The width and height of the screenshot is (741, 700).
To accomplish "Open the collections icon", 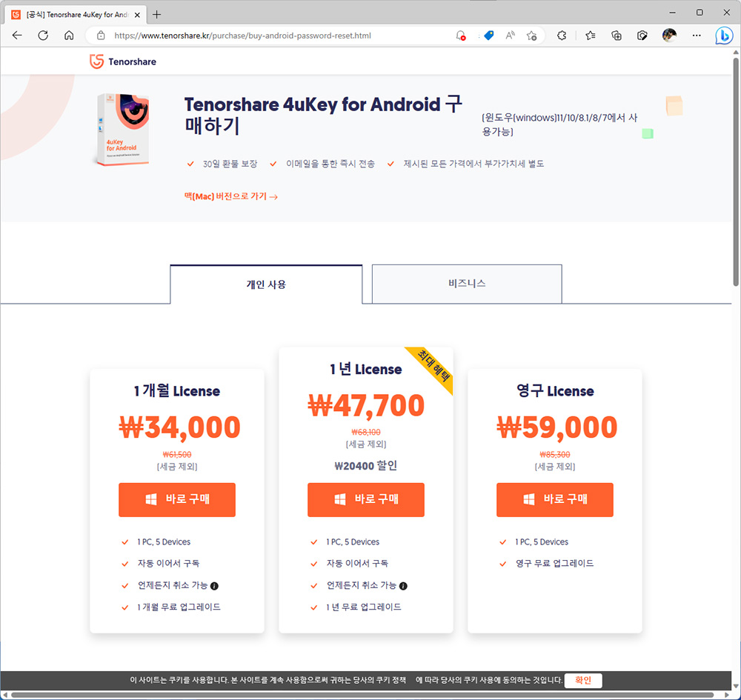I will click(x=617, y=36).
